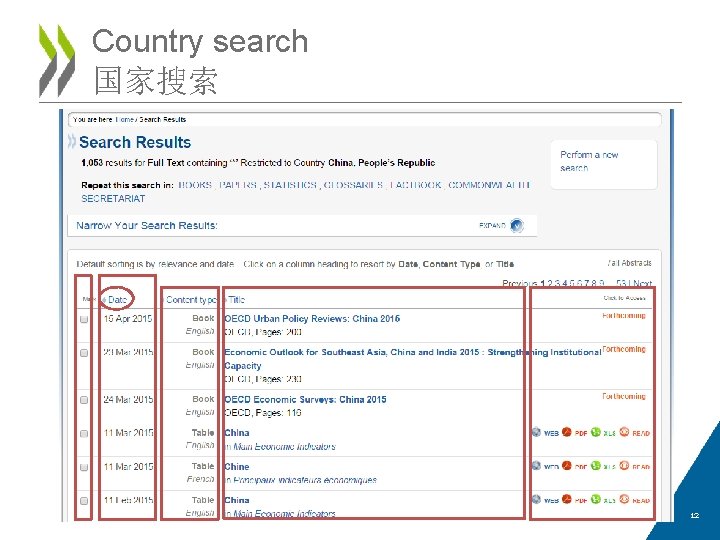
Task: Open Principaux indicateurs économiques link
Action: pos(305,480)
